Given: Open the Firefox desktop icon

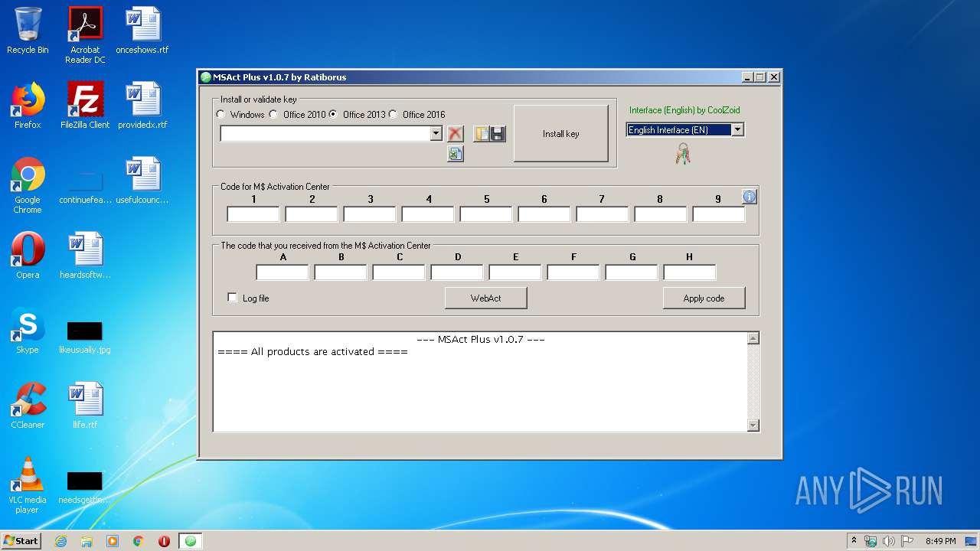Looking at the screenshot, I should pyautogui.click(x=28, y=106).
